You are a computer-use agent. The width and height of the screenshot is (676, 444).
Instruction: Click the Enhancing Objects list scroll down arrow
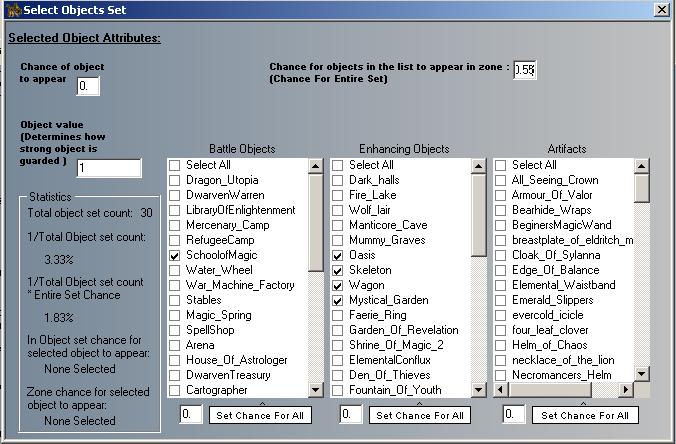click(x=479, y=390)
